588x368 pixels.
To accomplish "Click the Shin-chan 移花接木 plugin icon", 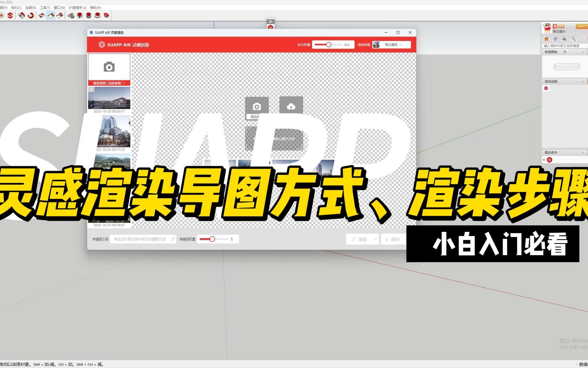I will (547, 28).
